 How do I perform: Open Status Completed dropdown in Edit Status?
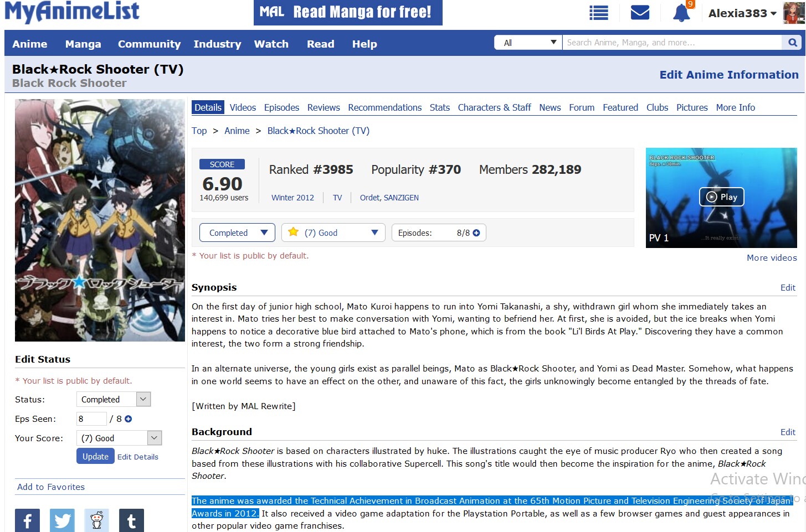114,399
